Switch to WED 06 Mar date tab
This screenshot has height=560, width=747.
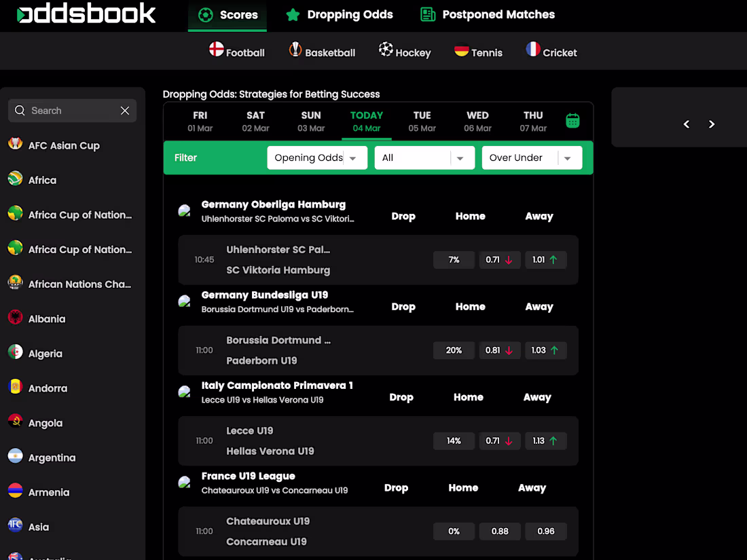point(477,122)
